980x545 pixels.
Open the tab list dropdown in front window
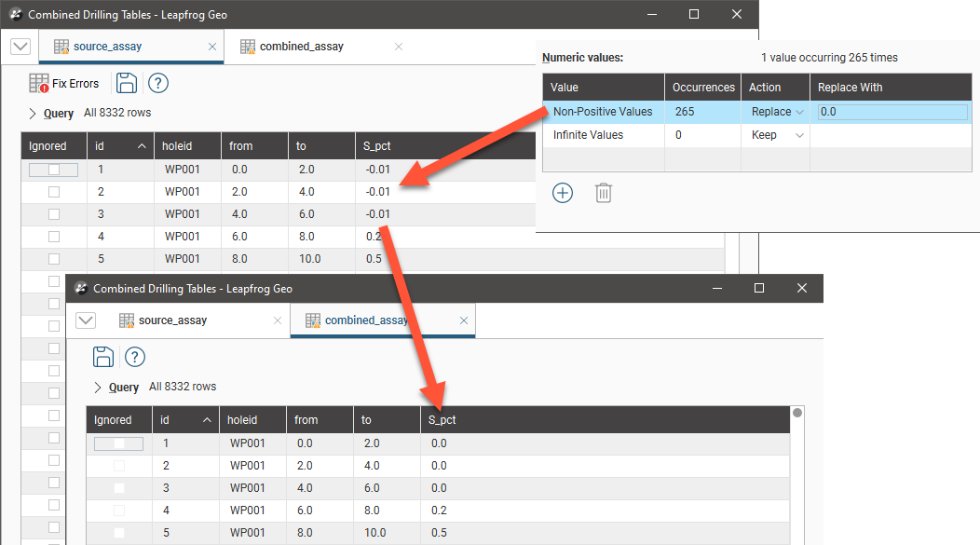coord(86,320)
